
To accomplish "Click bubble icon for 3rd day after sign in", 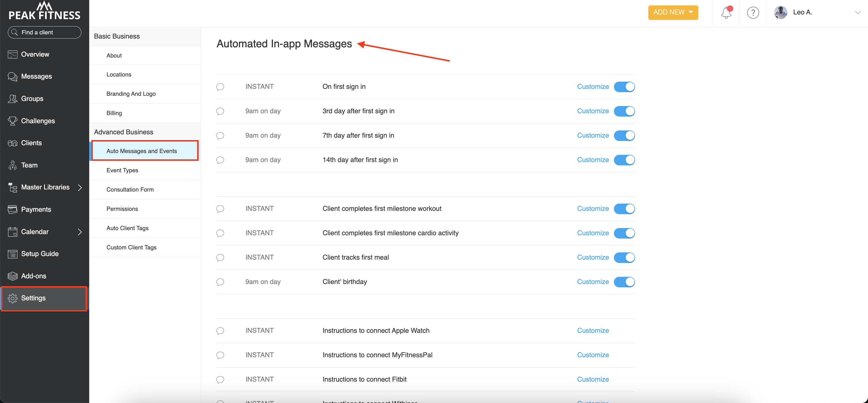I will [220, 111].
